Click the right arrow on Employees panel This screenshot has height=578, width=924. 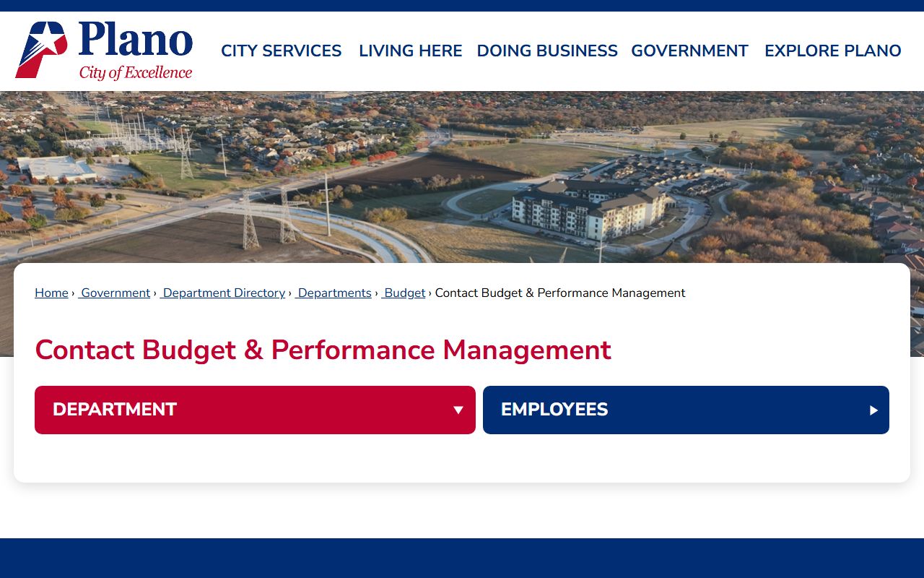click(x=873, y=410)
